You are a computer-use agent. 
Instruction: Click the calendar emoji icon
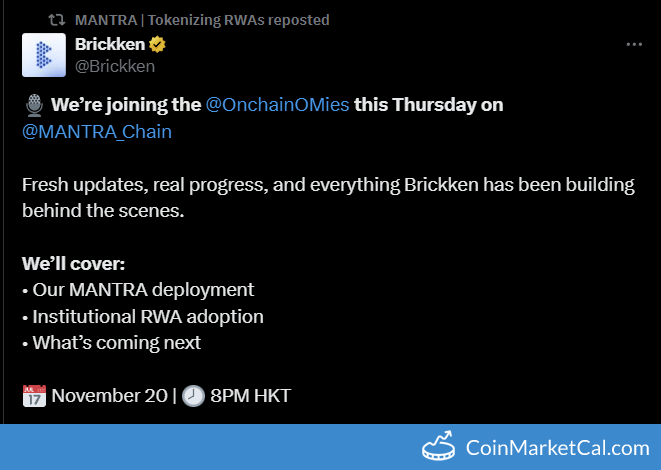pyautogui.click(x=34, y=395)
